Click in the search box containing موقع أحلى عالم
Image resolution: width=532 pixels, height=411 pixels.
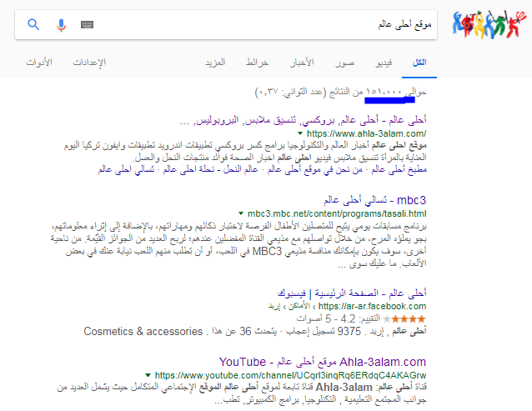pyautogui.click(x=226, y=24)
